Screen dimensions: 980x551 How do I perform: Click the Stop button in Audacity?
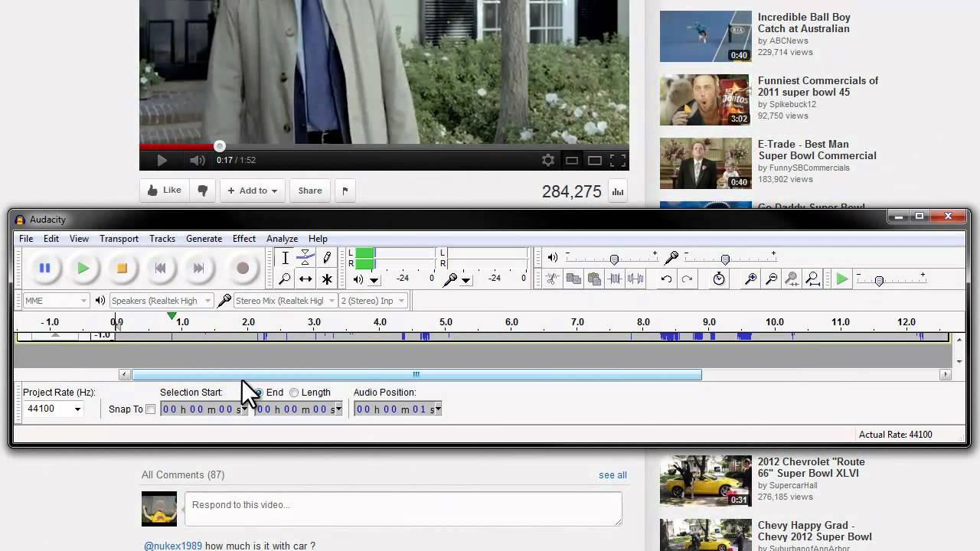click(x=121, y=268)
